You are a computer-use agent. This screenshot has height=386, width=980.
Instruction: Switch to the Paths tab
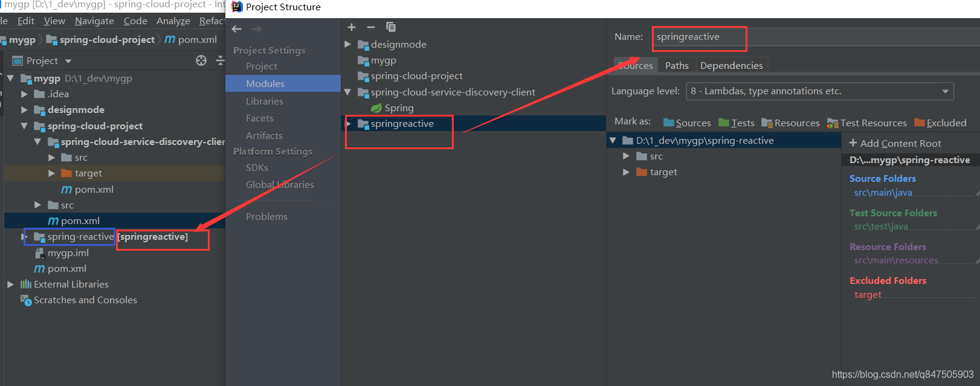pos(677,66)
